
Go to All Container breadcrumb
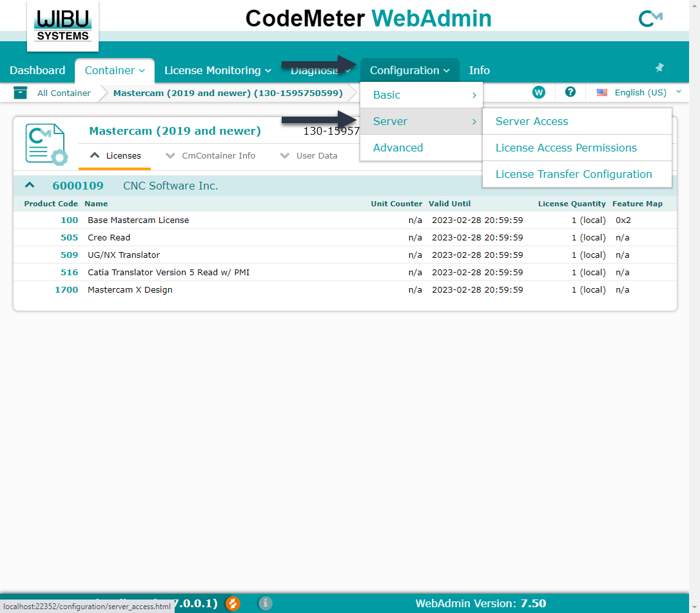(64, 93)
